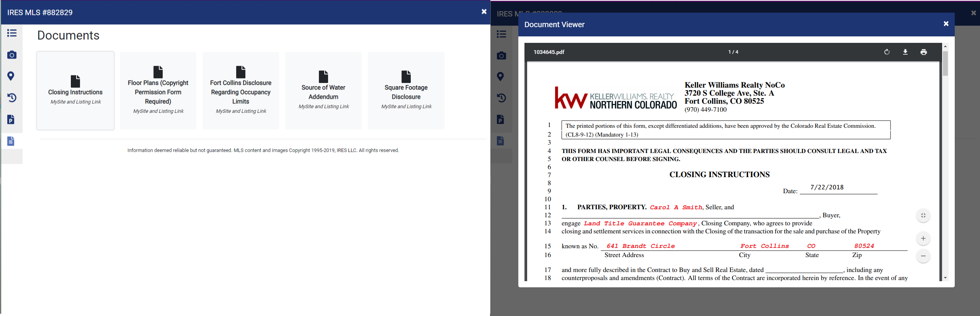The image size is (980, 316).
Task: Close the Document Viewer dialog
Action: tap(946, 24)
